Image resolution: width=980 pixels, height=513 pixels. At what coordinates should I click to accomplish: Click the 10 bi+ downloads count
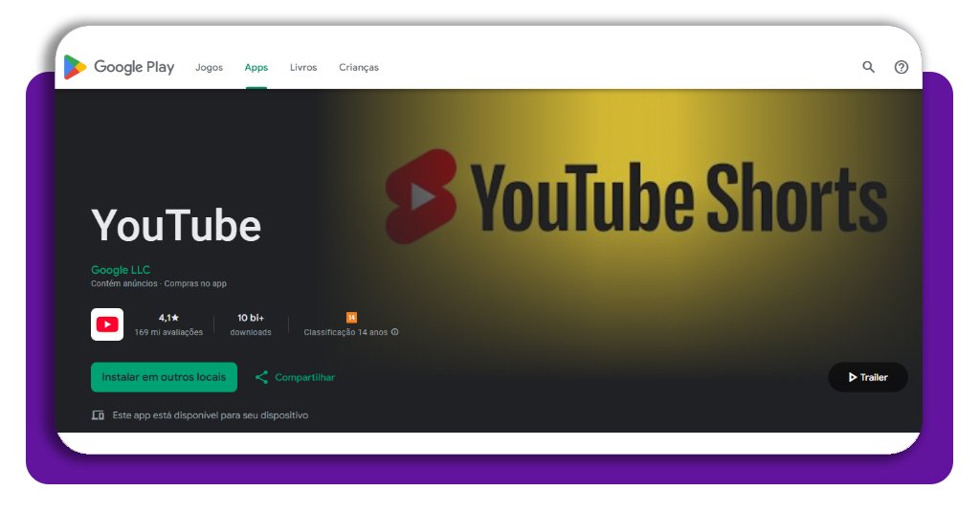tap(251, 318)
